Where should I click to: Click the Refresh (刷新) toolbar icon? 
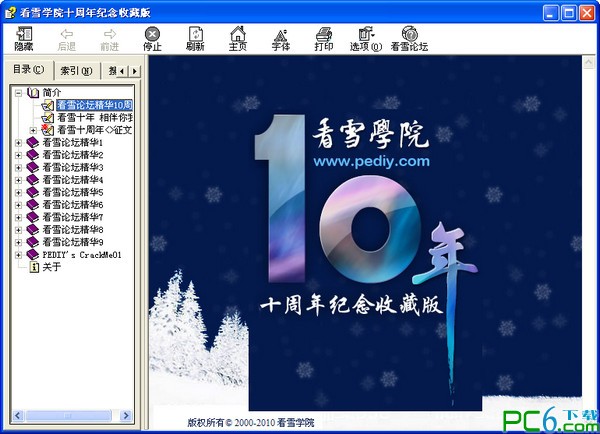(x=196, y=34)
